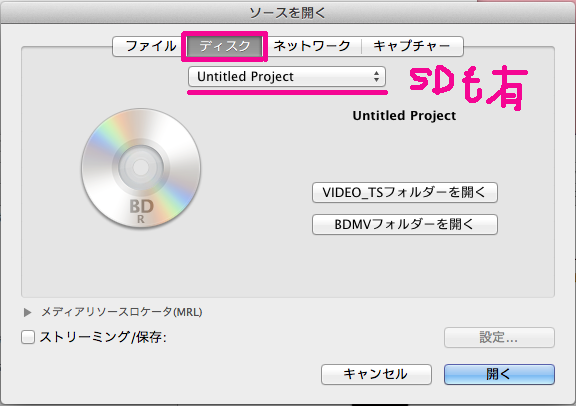This screenshot has height=406, width=576.
Task: Select the ディスク tab
Action: tap(225, 46)
